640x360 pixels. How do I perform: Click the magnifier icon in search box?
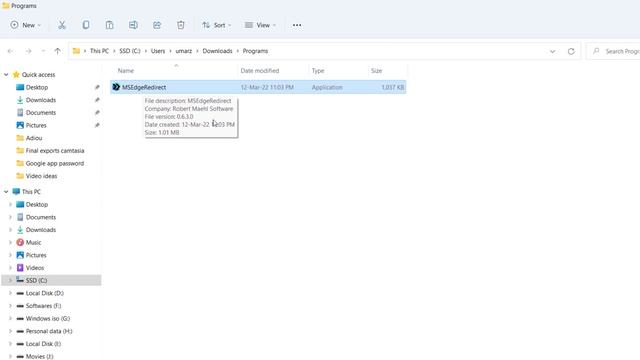(x=596, y=51)
